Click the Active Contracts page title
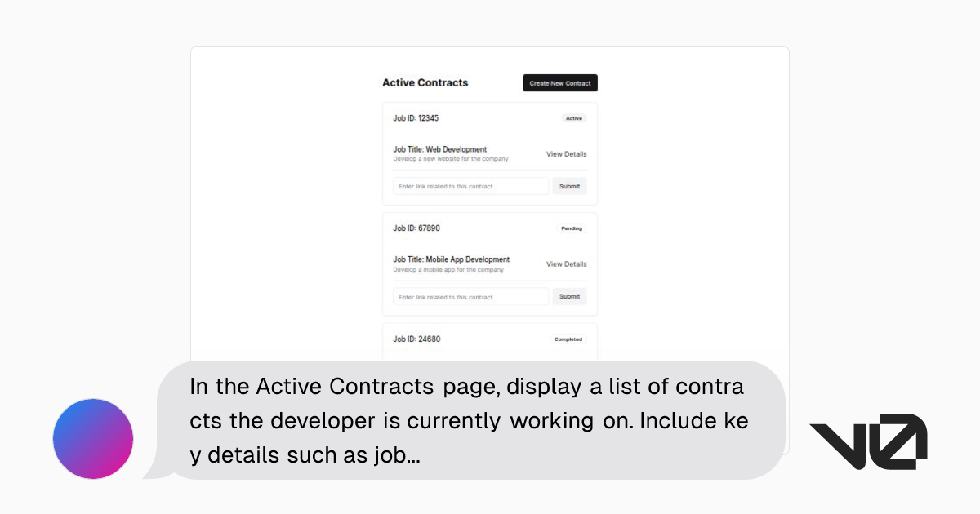980x514 pixels. tap(425, 82)
